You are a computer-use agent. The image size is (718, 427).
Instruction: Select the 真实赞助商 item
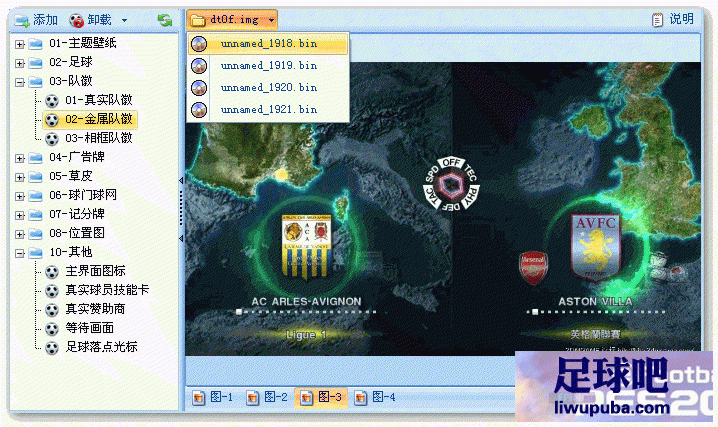click(95, 309)
